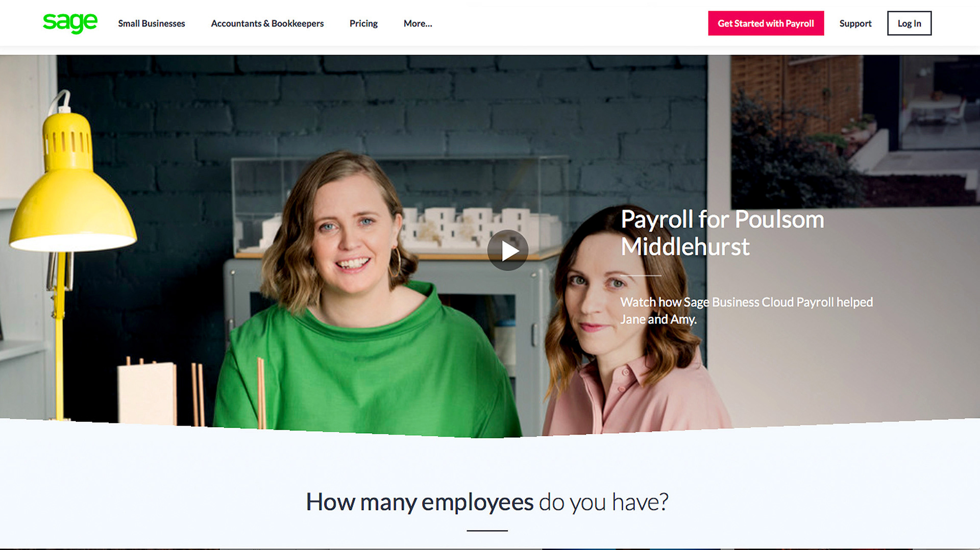Image resolution: width=980 pixels, height=550 pixels.
Task: Click the Payroll for Poulsom Middlehurst heading
Action: pos(722,233)
